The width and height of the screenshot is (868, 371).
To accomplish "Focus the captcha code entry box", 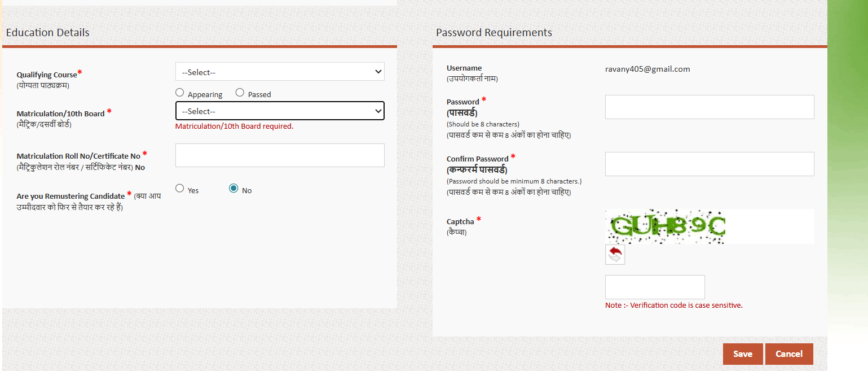I will tap(655, 287).
